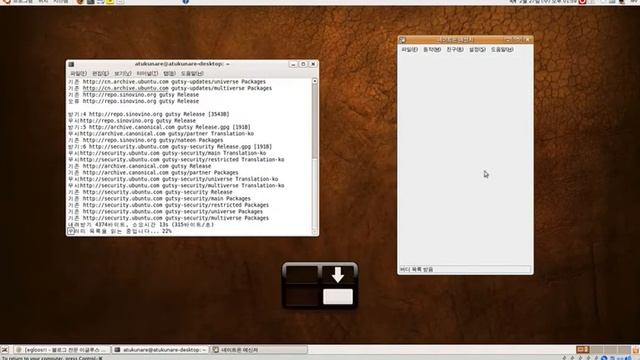This screenshot has width=640, height=360.
Task: Switch to the egloos browser taskbar button
Action: 62,350
